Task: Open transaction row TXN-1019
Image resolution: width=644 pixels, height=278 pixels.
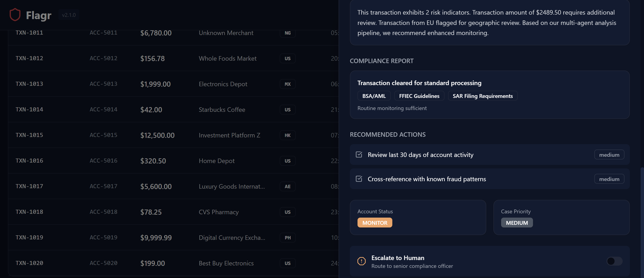Action: [x=29, y=238]
